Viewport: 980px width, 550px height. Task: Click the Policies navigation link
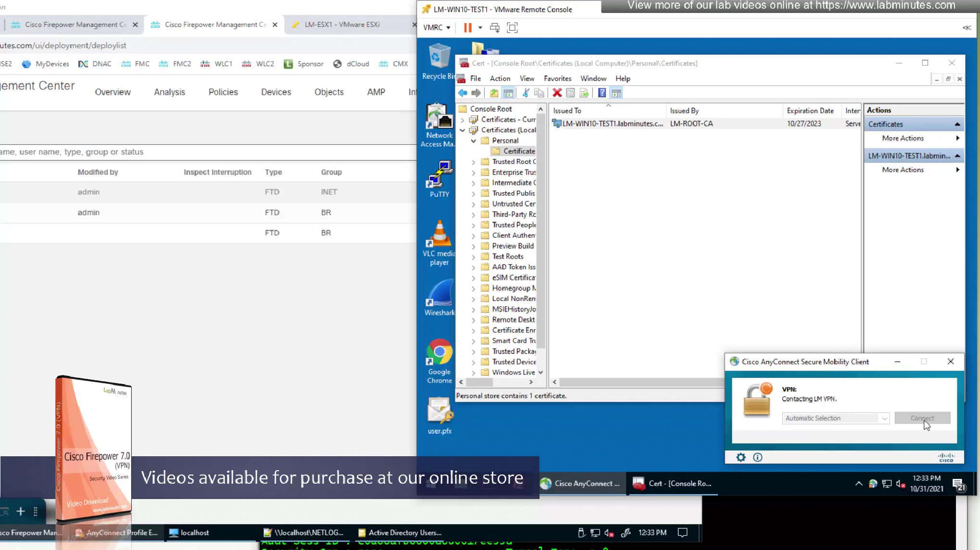click(x=223, y=92)
